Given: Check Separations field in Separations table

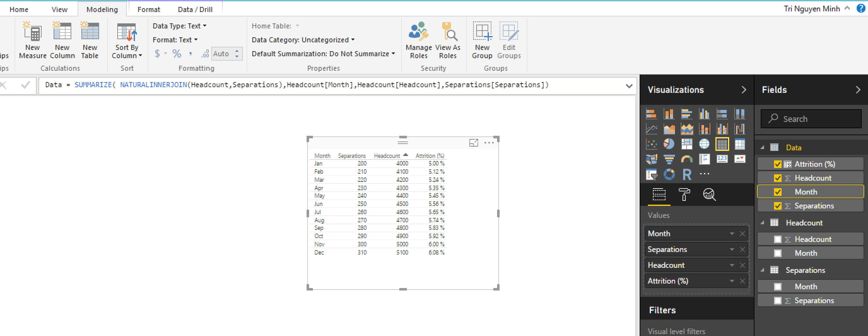Looking at the screenshot, I should [x=777, y=301].
